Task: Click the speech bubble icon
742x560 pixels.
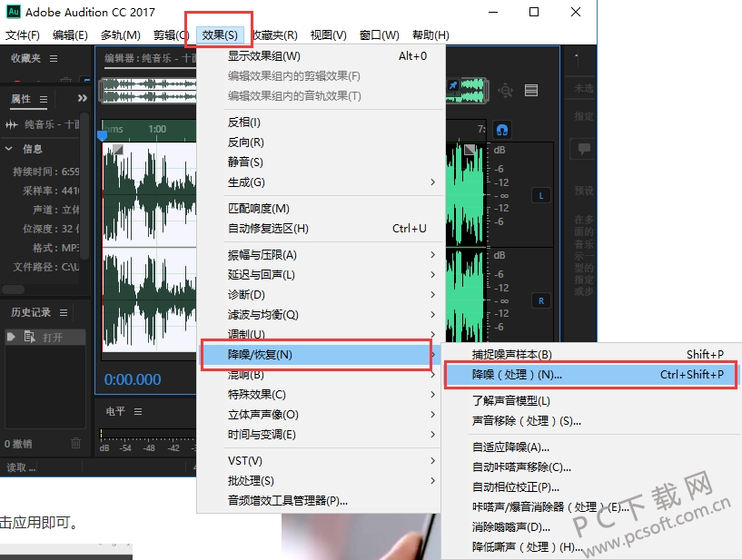Action: [583, 149]
